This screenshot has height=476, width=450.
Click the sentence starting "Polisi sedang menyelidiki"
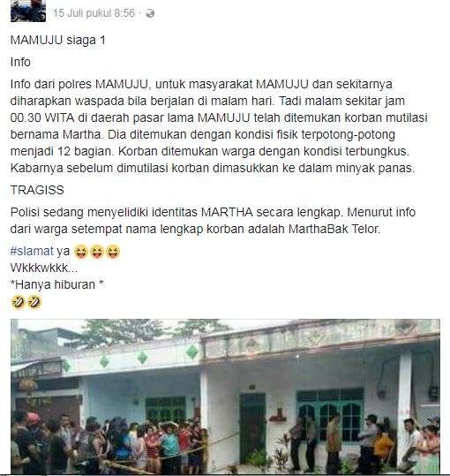tap(213, 221)
